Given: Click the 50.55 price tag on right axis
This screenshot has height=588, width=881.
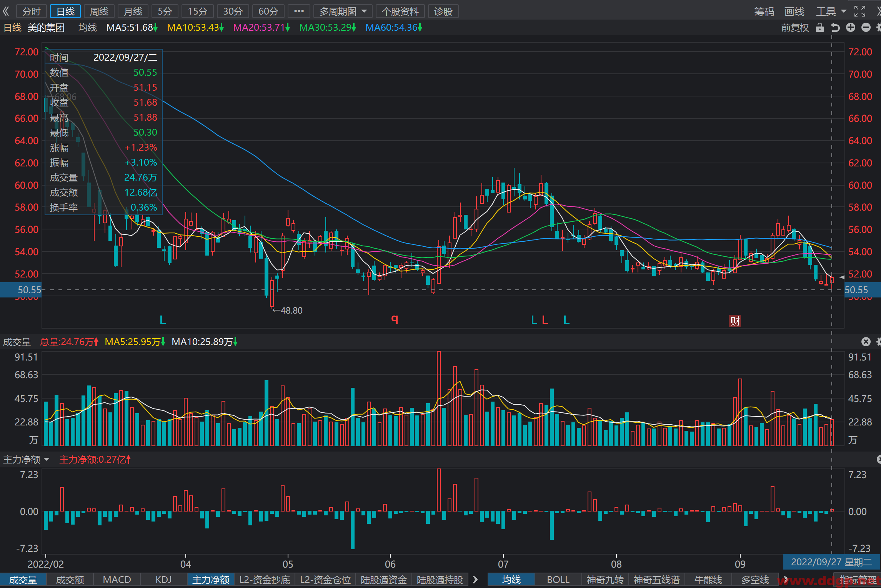Looking at the screenshot, I should [862, 290].
